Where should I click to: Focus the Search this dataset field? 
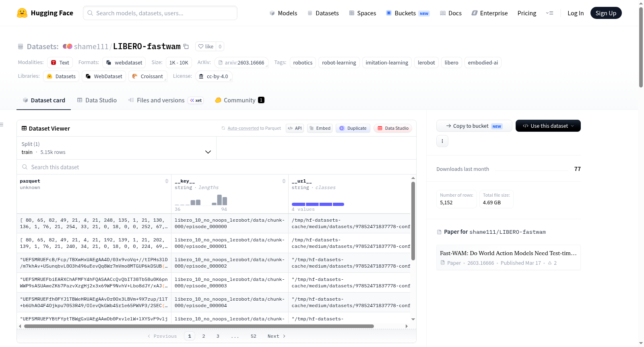[217, 167]
